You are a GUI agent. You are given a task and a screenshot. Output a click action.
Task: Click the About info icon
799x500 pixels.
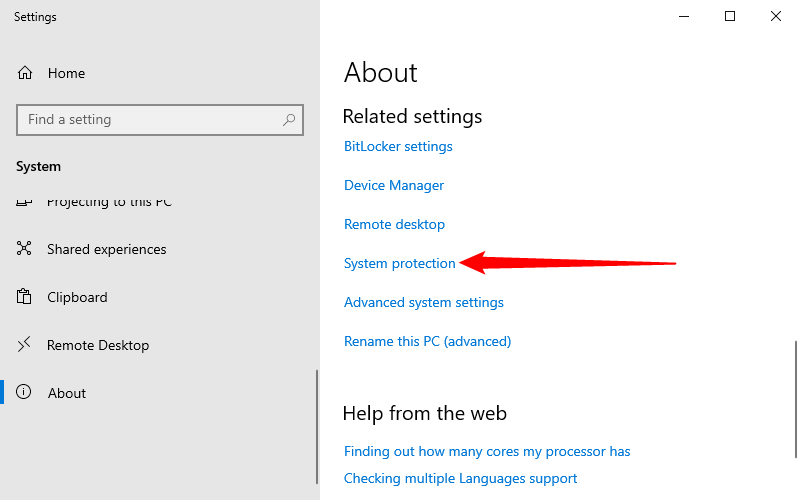25,393
